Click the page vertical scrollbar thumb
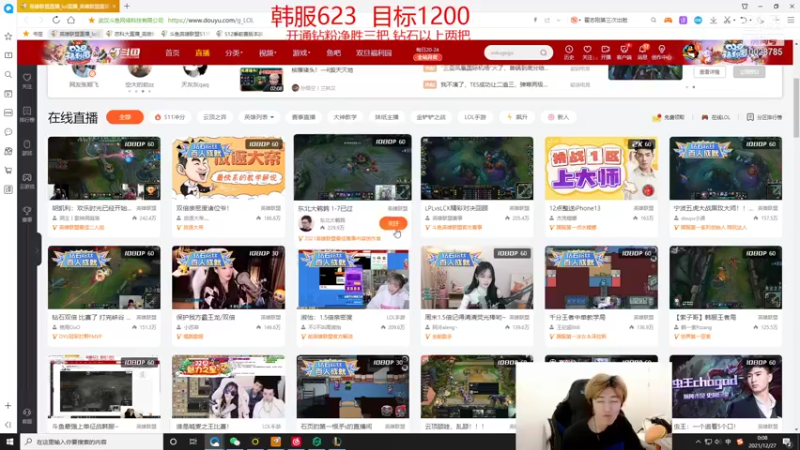This screenshot has width=800, height=450. (x=796, y=107)
